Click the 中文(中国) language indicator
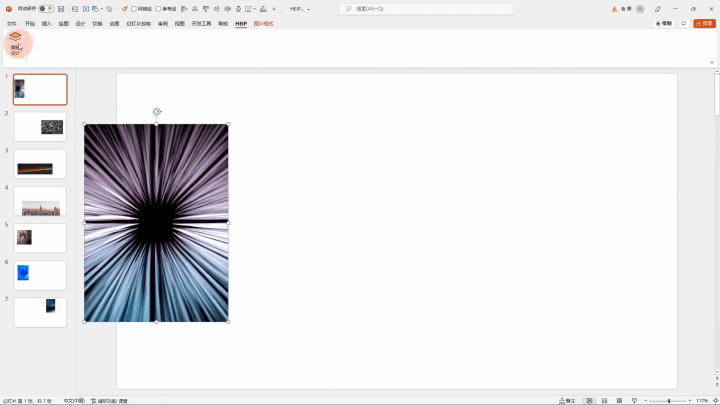 tap(74, 401)
